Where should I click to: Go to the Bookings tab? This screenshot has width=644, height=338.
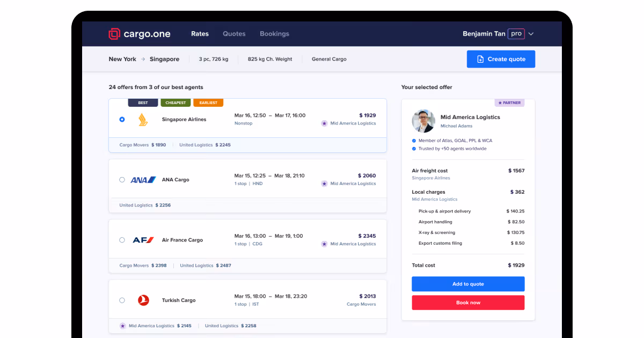[274, 34]
